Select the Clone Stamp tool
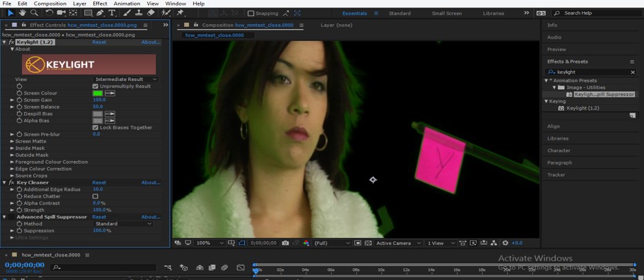 tap(139, 13)
